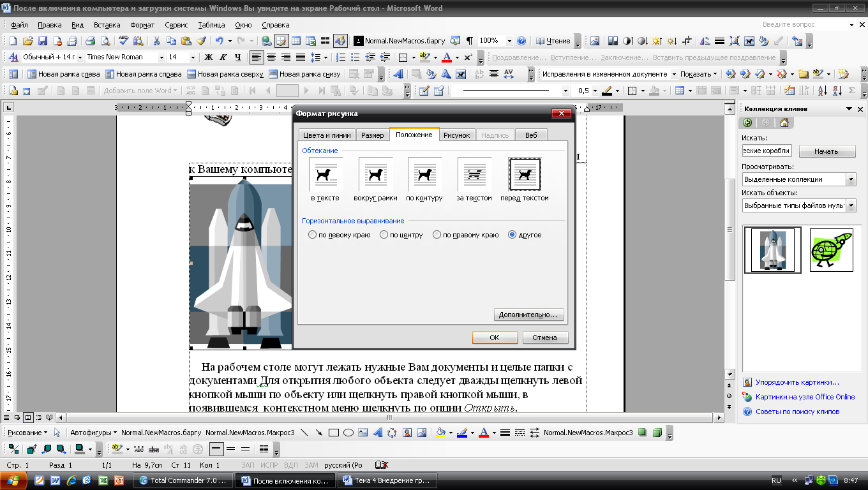Click "Отмена" in the dialog

click(x=545, y=338)
